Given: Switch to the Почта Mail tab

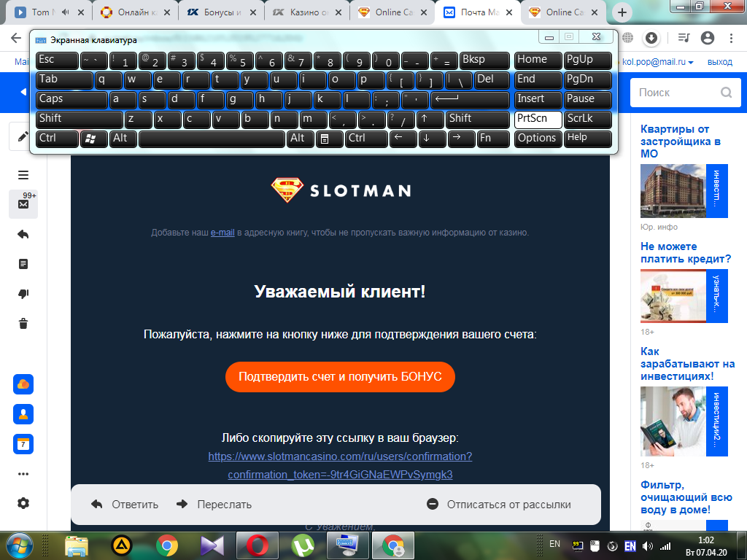Looking at the screenshot, I should point(477,12).
